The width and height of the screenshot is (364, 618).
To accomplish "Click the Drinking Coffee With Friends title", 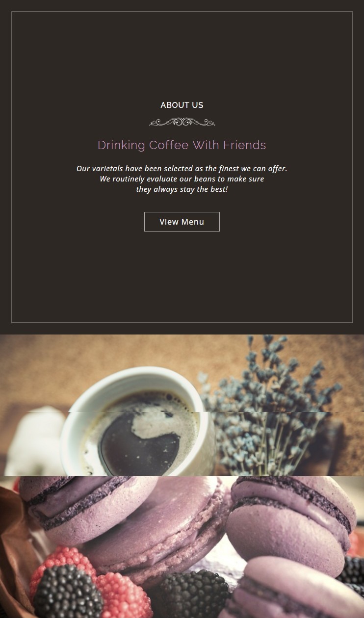I will 182,145.
